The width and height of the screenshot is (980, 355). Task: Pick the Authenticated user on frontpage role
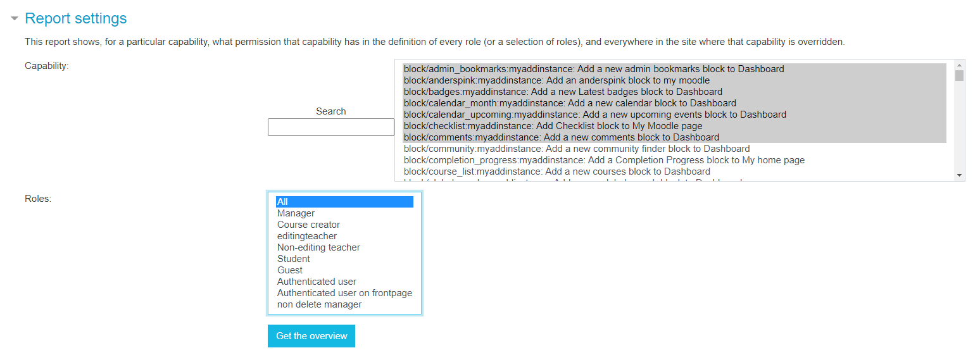tap(344, 293)
